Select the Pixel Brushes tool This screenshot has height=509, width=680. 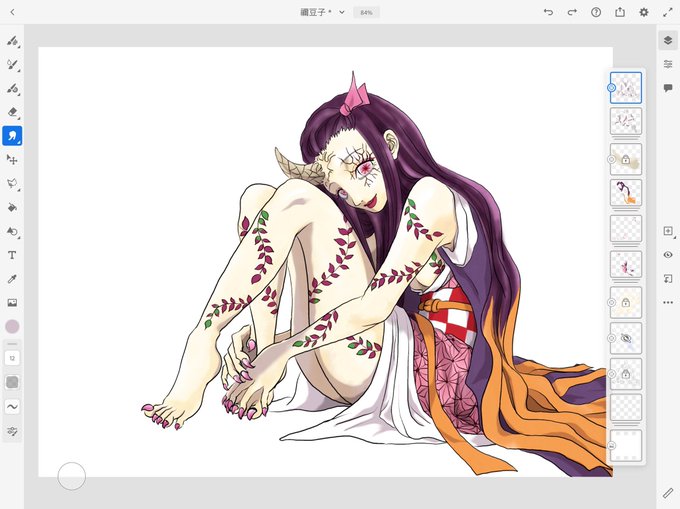point(12,41)
